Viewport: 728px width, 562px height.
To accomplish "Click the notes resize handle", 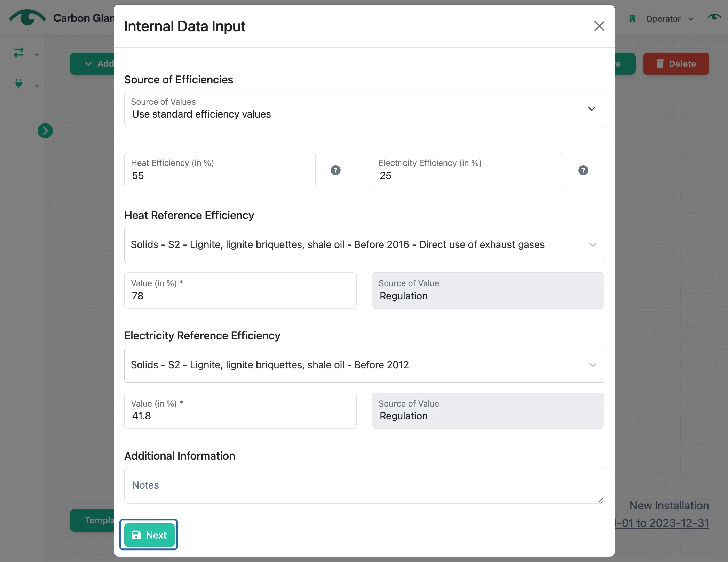I will click(x=601, y=500).
